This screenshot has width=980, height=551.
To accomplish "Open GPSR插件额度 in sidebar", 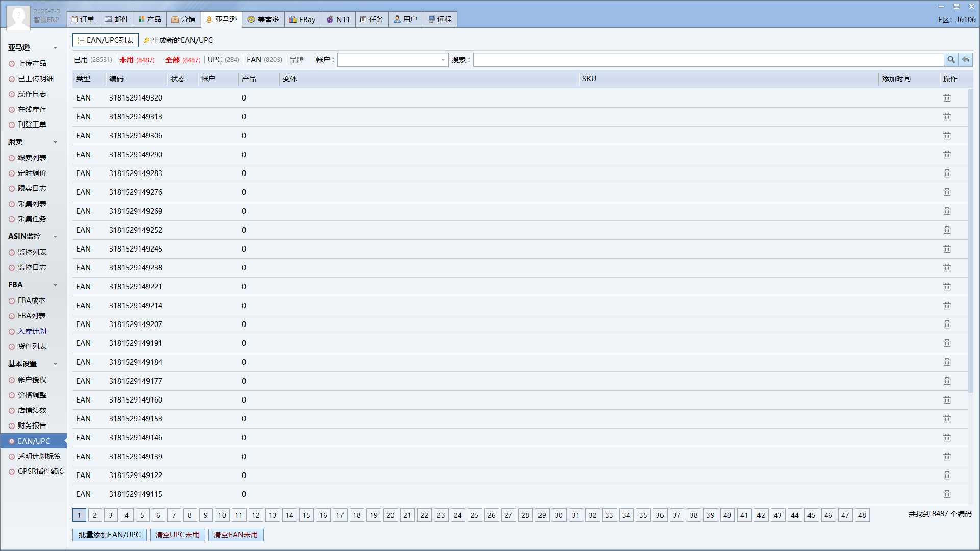I will [41, 471].
